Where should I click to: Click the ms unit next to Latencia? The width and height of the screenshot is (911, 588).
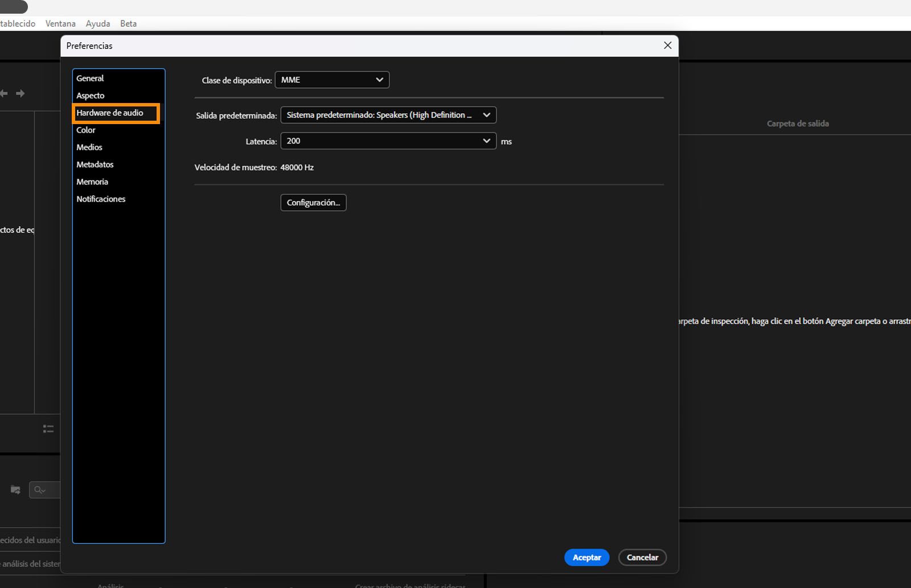point(506,142)
